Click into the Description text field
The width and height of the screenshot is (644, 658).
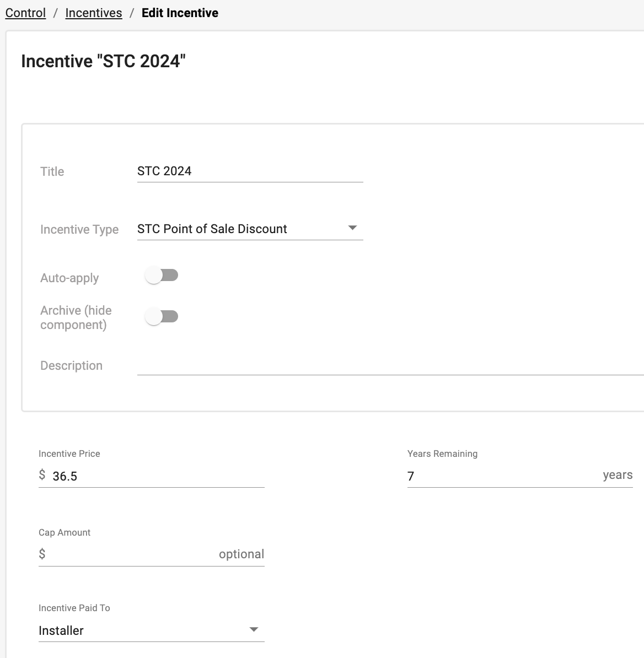390,365
